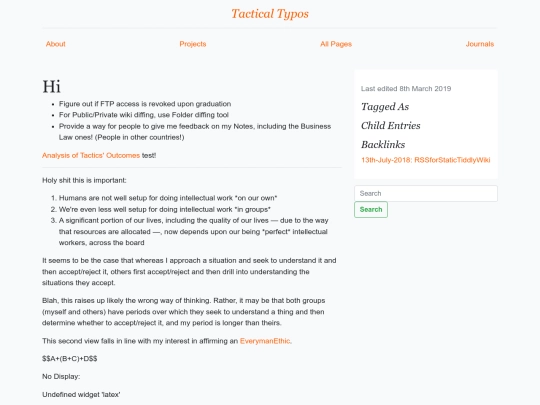Open the Projects nav link
Viewport: 540px width, 405px height.
(193, 44)
